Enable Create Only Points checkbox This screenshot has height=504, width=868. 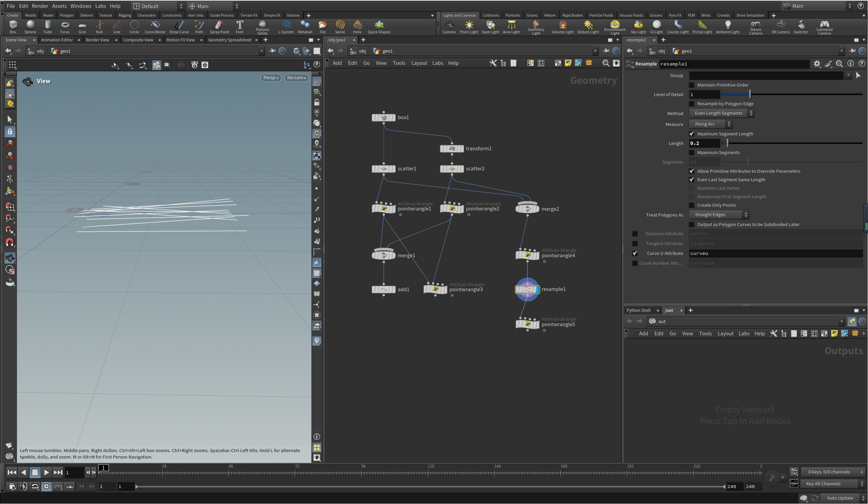(691, 205)
